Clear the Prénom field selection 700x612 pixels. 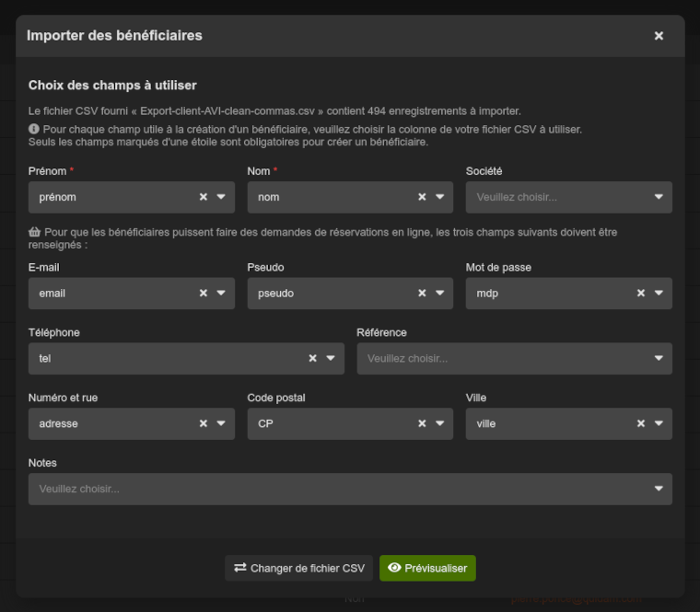pyautogui.click(x=203, y=197)
